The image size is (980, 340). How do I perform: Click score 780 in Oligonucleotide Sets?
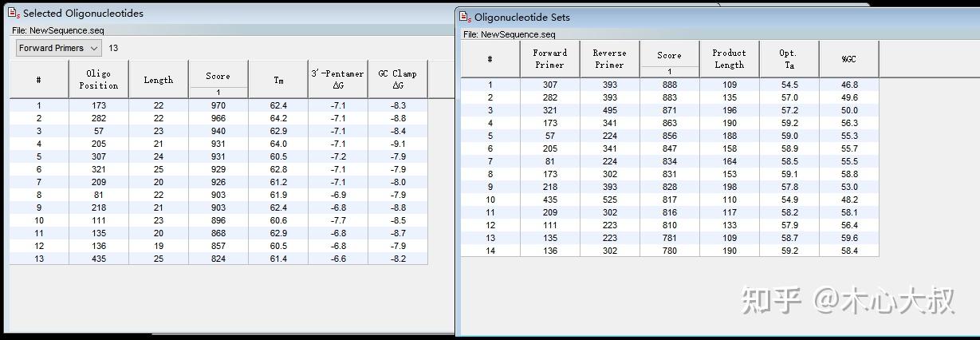click(670, 251)
